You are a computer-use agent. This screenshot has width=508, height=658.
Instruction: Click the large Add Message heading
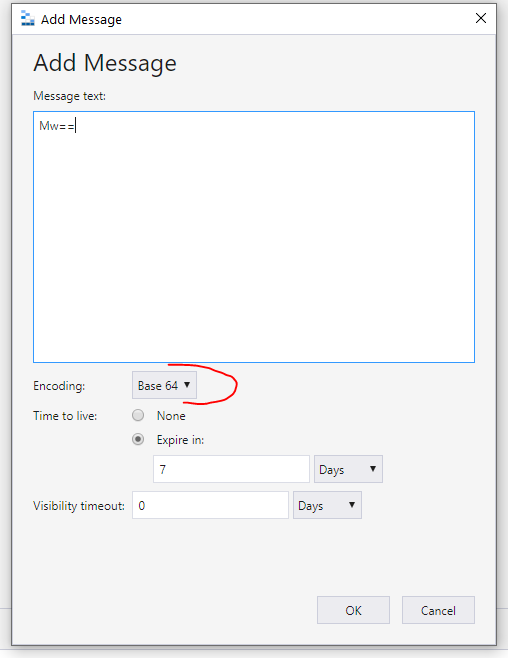pos(105,63)
